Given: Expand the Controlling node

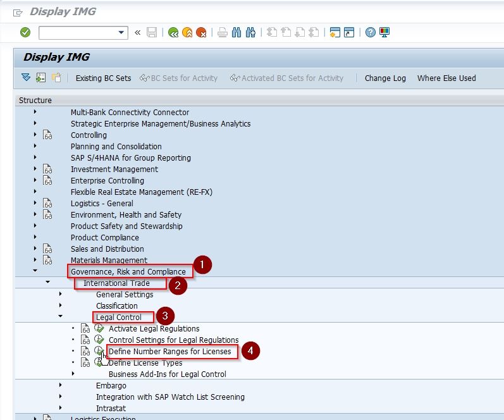Looking at the screenshot, I should (35, 135).
